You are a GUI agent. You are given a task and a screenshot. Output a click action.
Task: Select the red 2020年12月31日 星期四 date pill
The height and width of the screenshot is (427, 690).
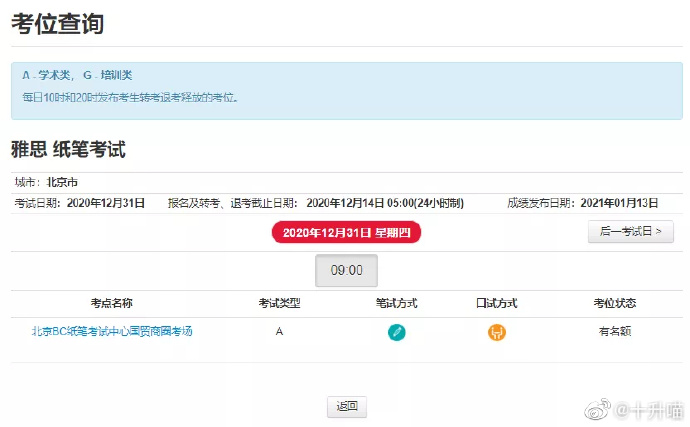346,232
